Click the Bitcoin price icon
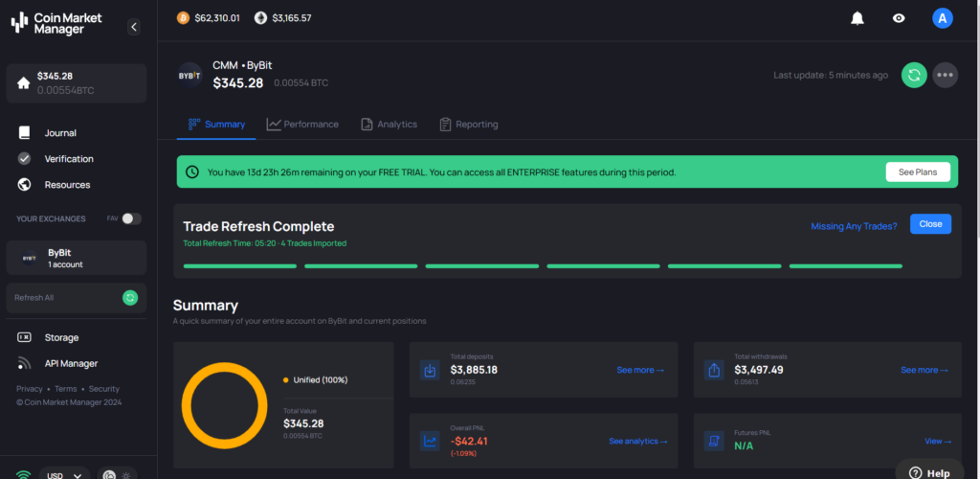This screenshot has width=980, height=479. (183, 18)
